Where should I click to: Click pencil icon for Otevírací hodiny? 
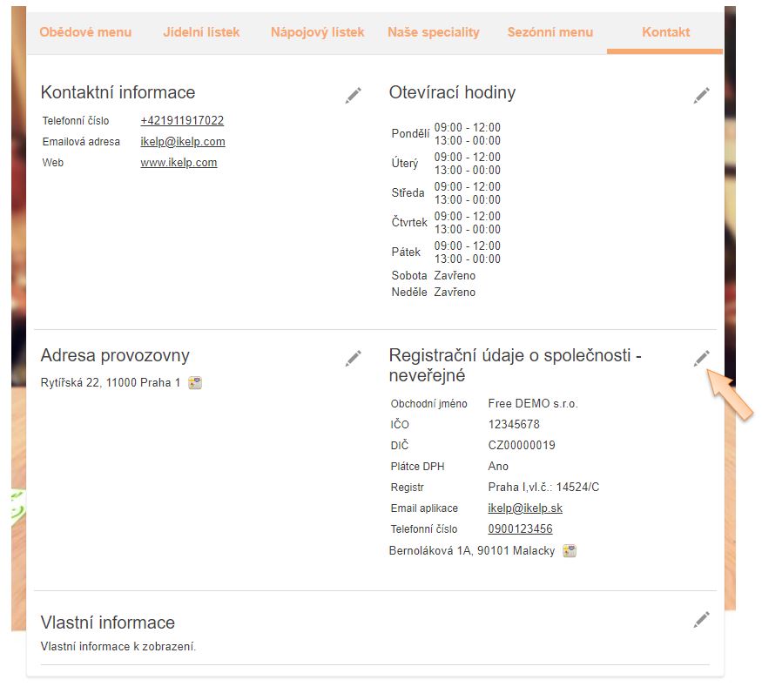pyautogui.click(x=701, y=96)
